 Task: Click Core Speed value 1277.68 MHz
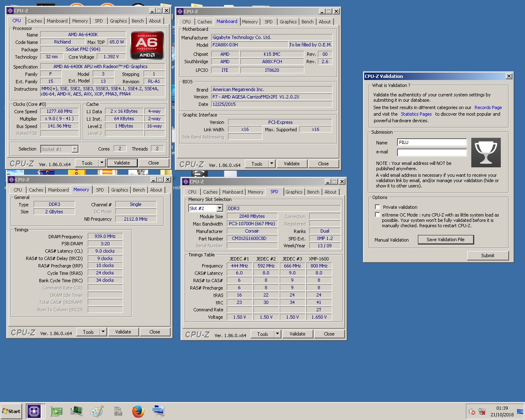tap(59, 111)
